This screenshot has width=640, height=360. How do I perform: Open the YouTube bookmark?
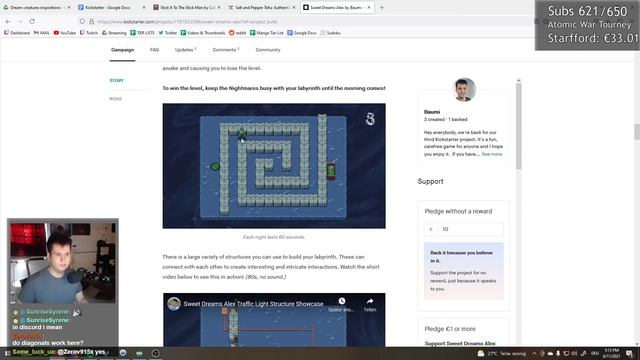coord(65,33)
